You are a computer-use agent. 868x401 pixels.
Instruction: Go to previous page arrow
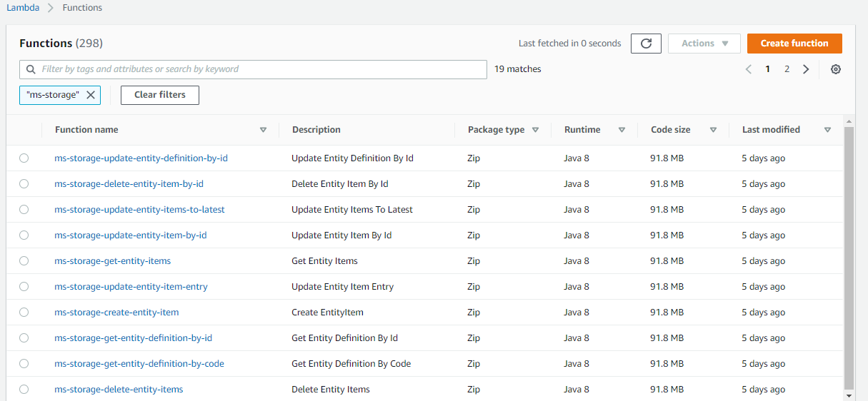749,69
